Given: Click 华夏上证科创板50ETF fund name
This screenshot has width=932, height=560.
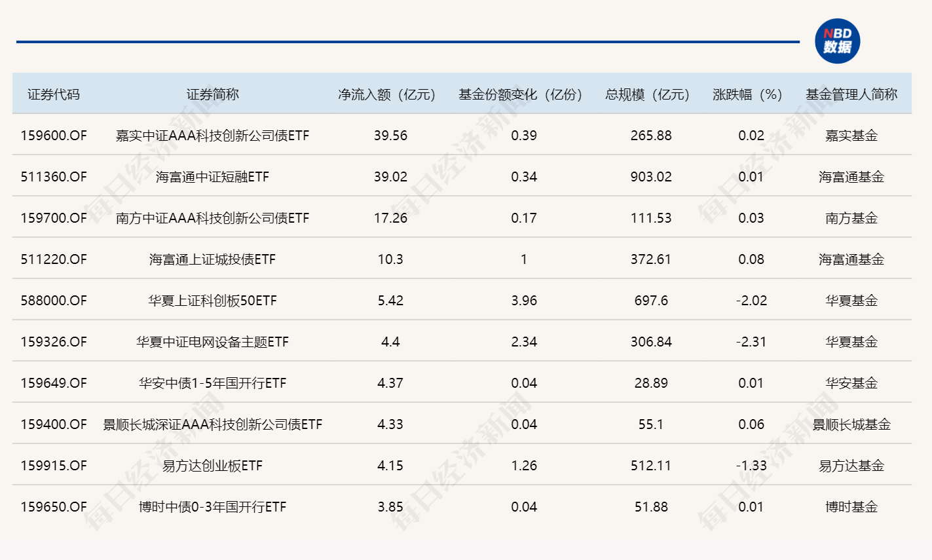Looking at the screenshot, I should click(x=212, y=301).
